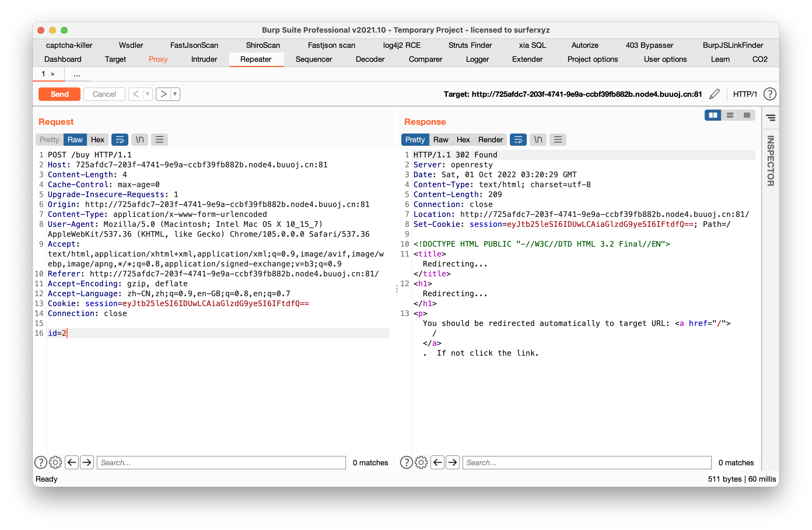The image size is (812, 530).
Task: Go to next response search match
Action: (x=452, y=462)
